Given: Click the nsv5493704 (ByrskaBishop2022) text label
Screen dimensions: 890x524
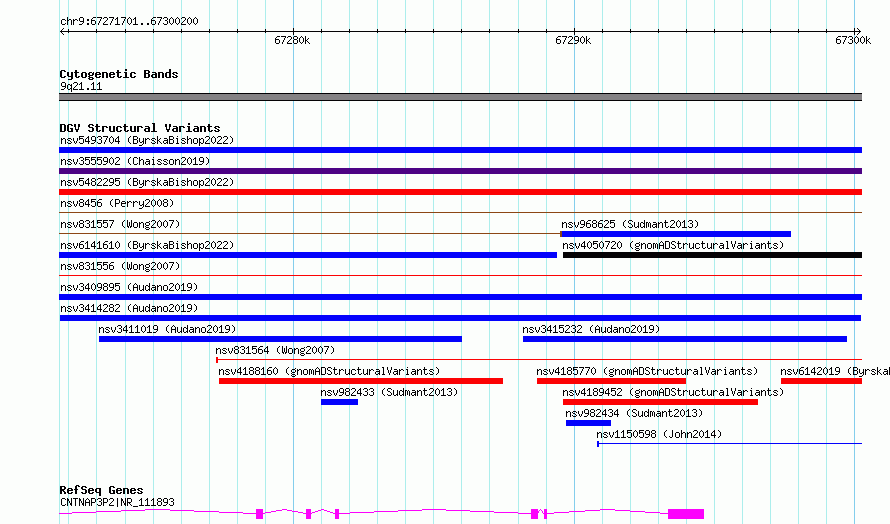Looking at the screenshot, I should pyautogui.click(x=147, y=140).
